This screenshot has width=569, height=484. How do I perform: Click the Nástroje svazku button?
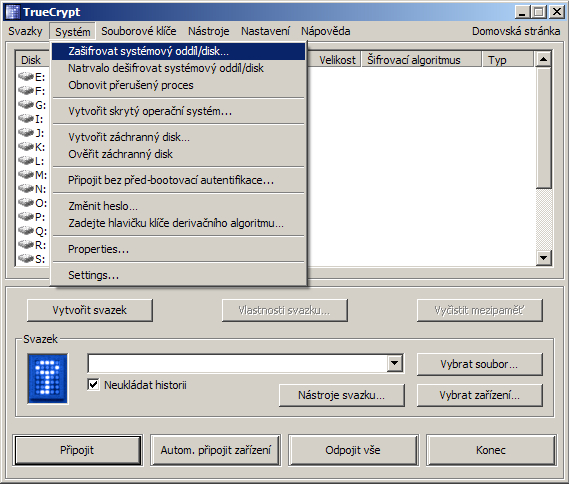[341, 395]
